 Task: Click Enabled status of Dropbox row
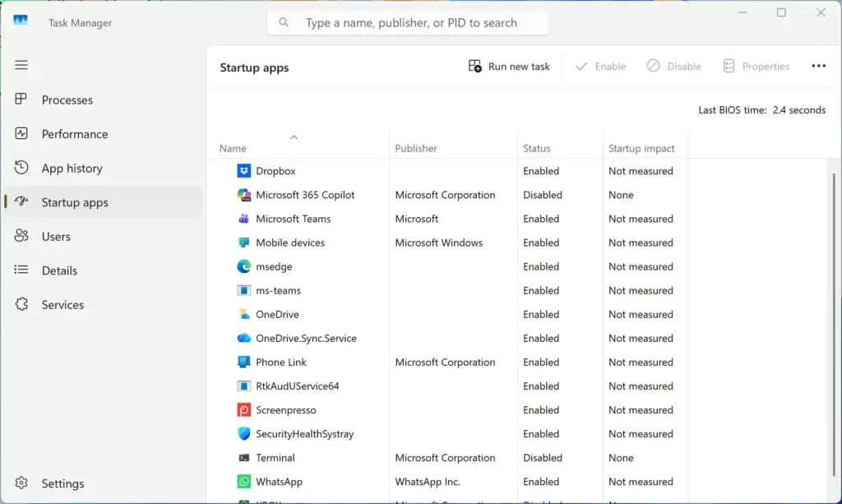point(541,171)
